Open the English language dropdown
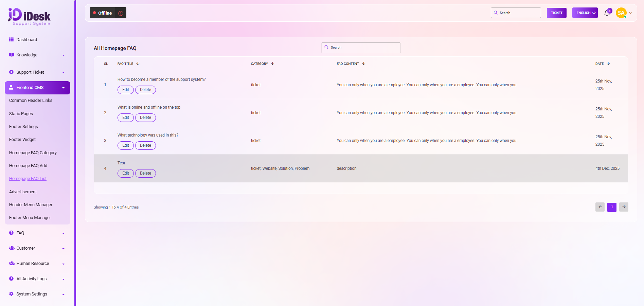Viewport: 644px width, 306px height. pos(585,13)
